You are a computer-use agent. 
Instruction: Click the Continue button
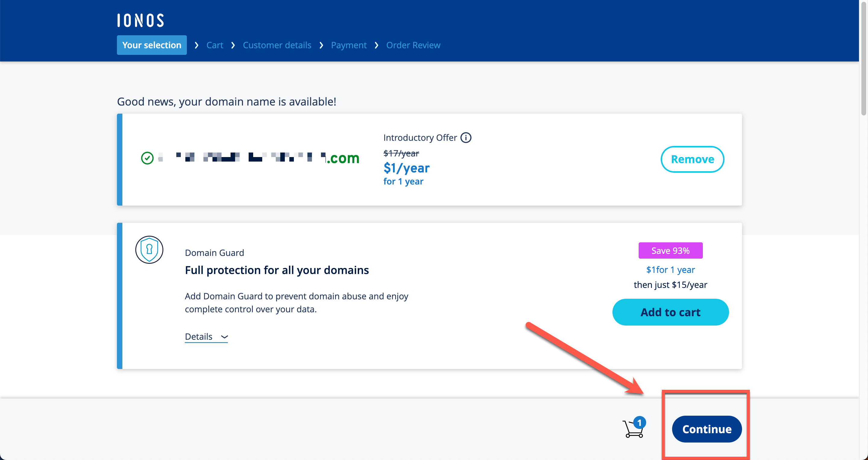(706, 429)
